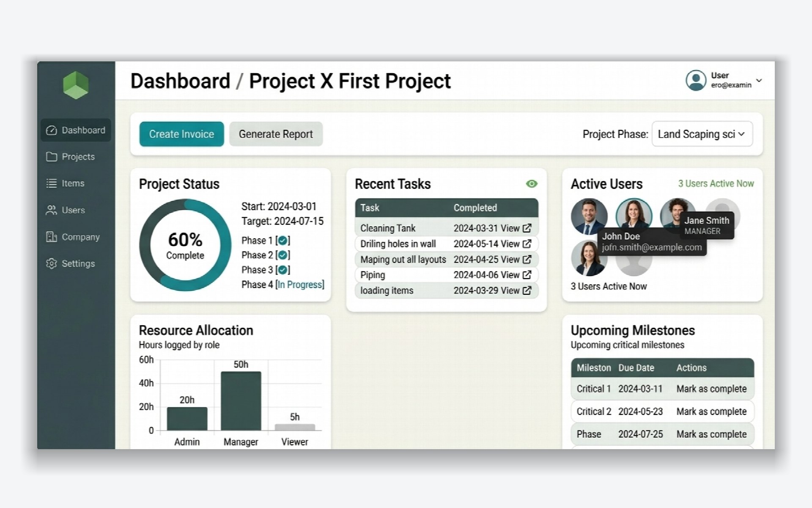Image resolution: width=812 pixels, height=508 pixels.
Task: Click date 2024-07-25 in Phase row
Action: point(640,434)
